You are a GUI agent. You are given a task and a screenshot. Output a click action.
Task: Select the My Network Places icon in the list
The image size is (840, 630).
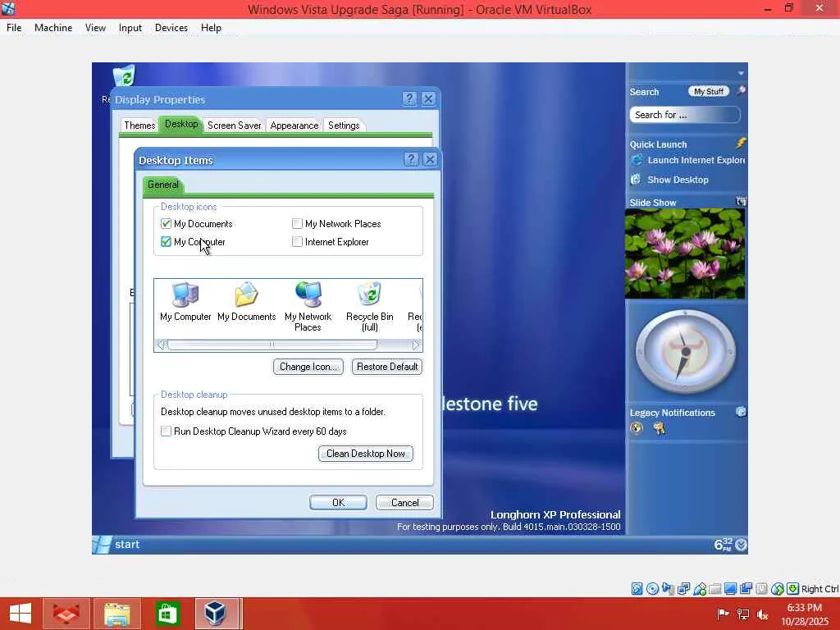click(308, 307)
